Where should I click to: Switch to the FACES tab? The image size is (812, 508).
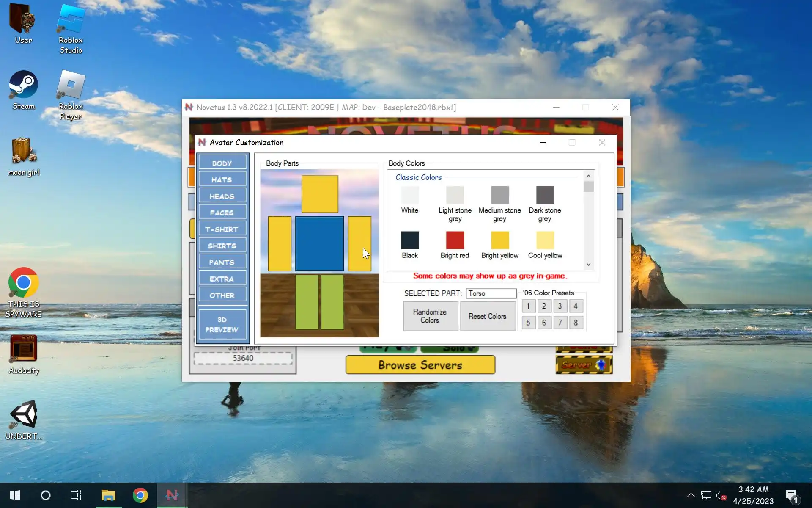tap(222, 213)
